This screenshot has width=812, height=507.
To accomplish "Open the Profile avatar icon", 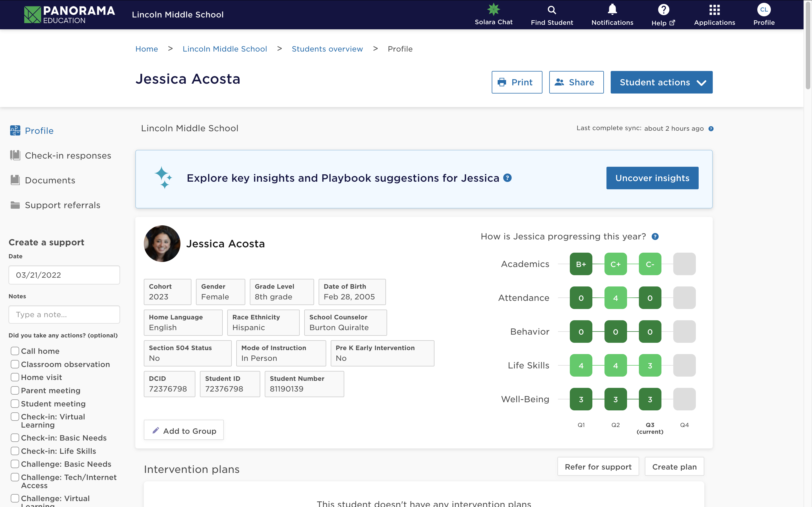I will 764,10.
